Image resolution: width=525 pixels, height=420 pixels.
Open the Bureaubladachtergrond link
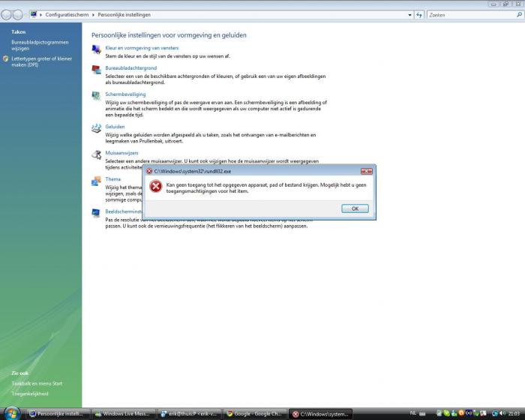point(131,68)
